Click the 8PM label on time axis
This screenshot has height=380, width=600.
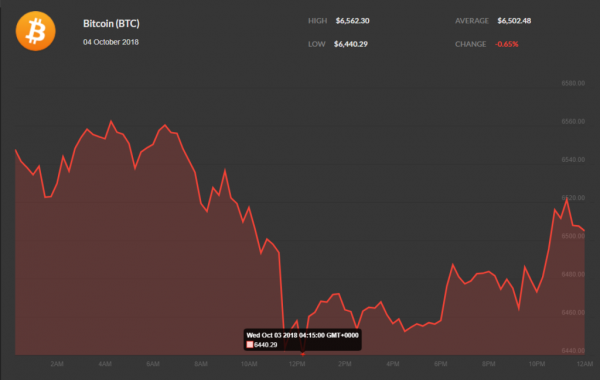[x=489, y=364]
